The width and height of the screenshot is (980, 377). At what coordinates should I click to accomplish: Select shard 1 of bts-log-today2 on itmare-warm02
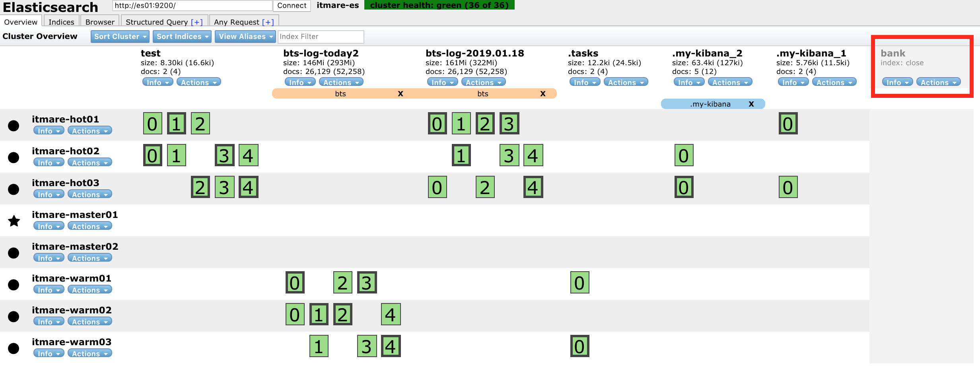click(x=319, y=314)
